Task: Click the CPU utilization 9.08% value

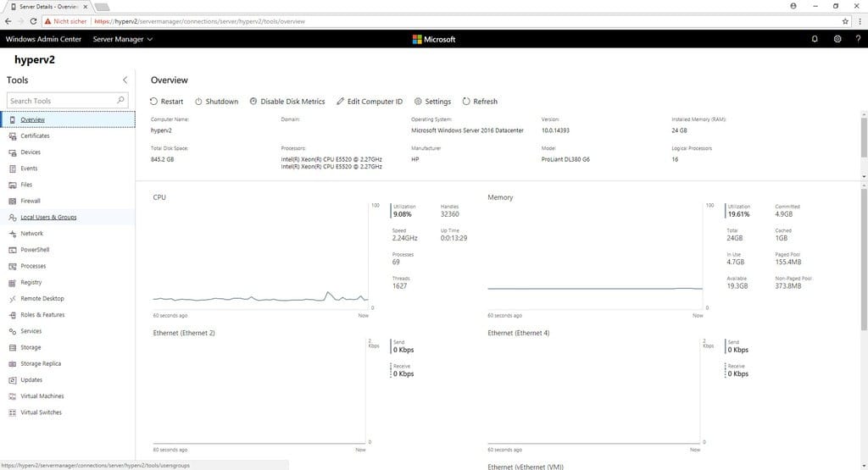Action: tap(403, 214)
